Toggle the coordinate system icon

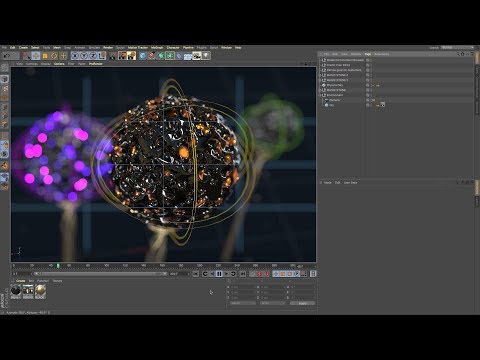tap(102, 56)
